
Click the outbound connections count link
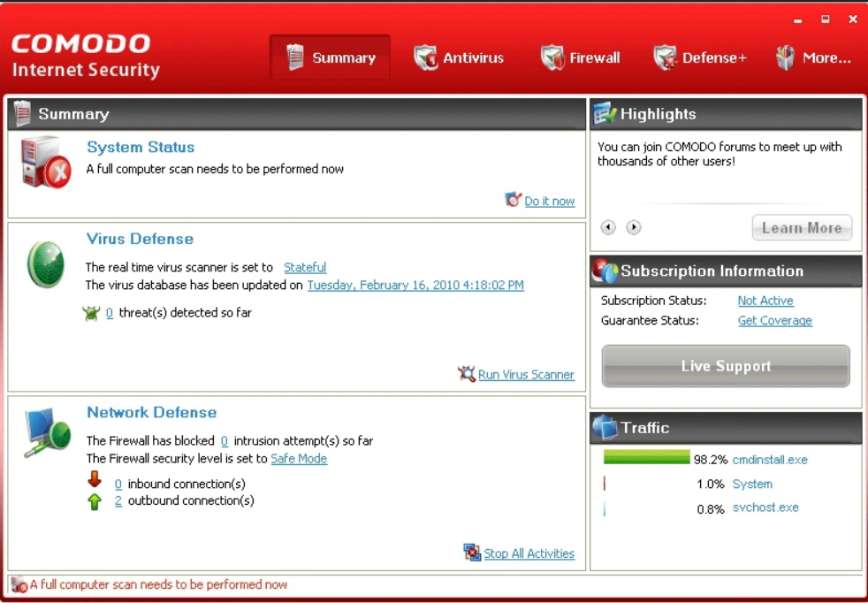point(118,500)
